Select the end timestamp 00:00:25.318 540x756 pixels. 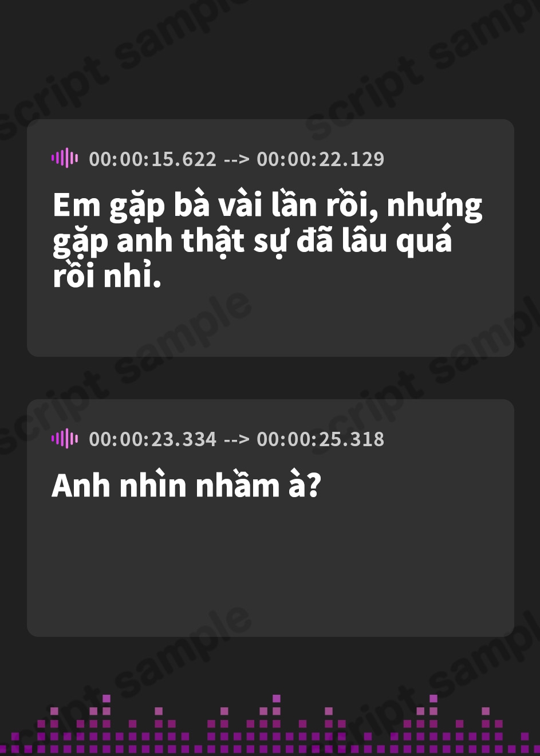[x=321, y=439]
